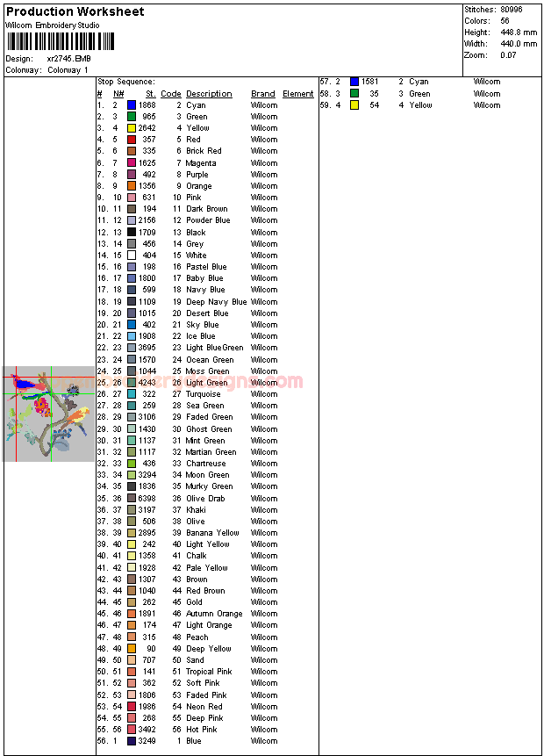
Task: Click the St. column header
Action: pyautogui.click(x=151, y=94)
